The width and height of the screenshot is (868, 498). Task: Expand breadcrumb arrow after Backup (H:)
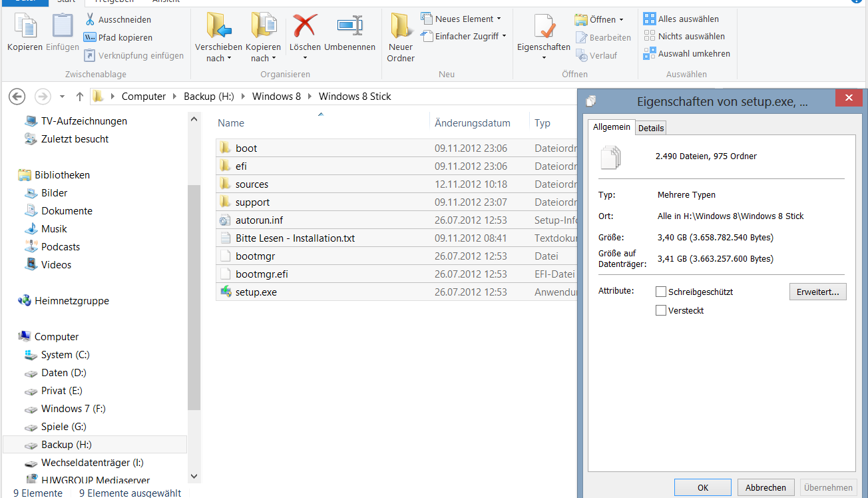pyautogui.click(x=243, y=97)
